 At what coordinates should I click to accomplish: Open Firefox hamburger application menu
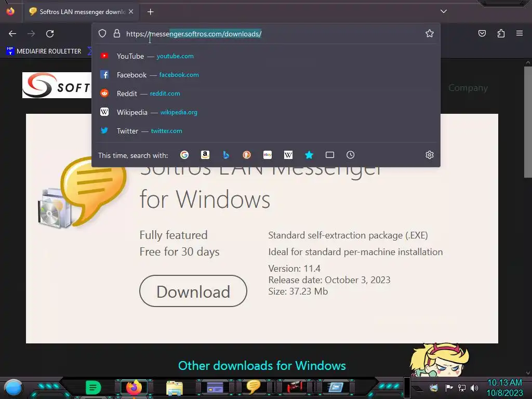coord(520,33)
